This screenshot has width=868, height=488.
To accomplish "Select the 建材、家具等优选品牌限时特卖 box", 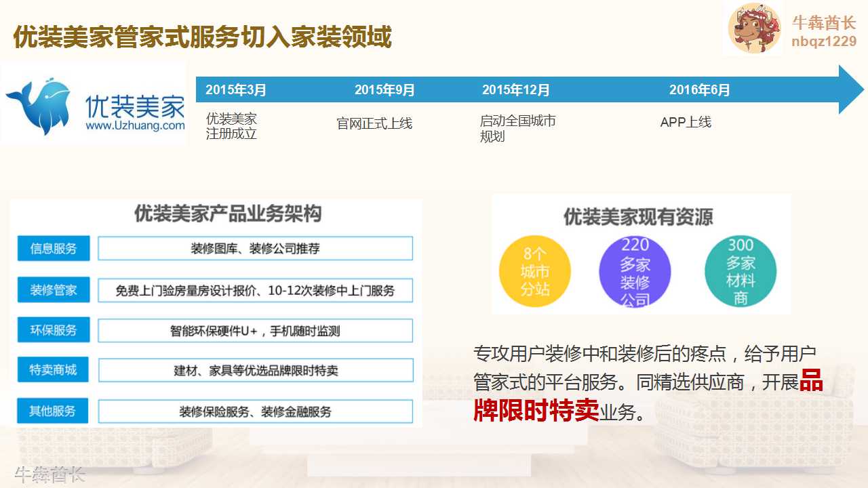I will [x=255, y=370].
